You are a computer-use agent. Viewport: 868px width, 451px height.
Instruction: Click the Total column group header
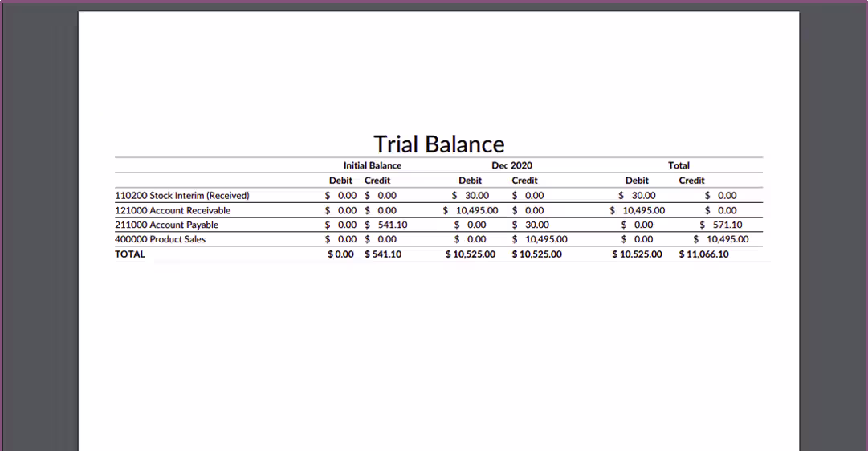tap(679, 165)
